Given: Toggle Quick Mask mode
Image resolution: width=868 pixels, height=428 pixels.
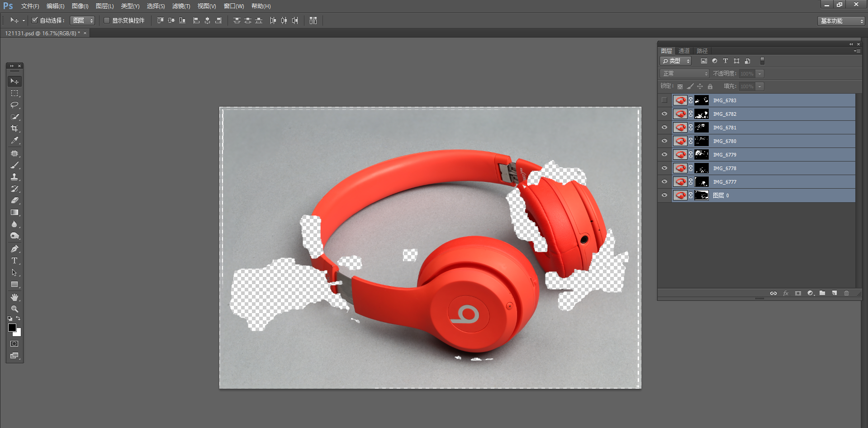Looking at the screenshot, I should (14, 344).
